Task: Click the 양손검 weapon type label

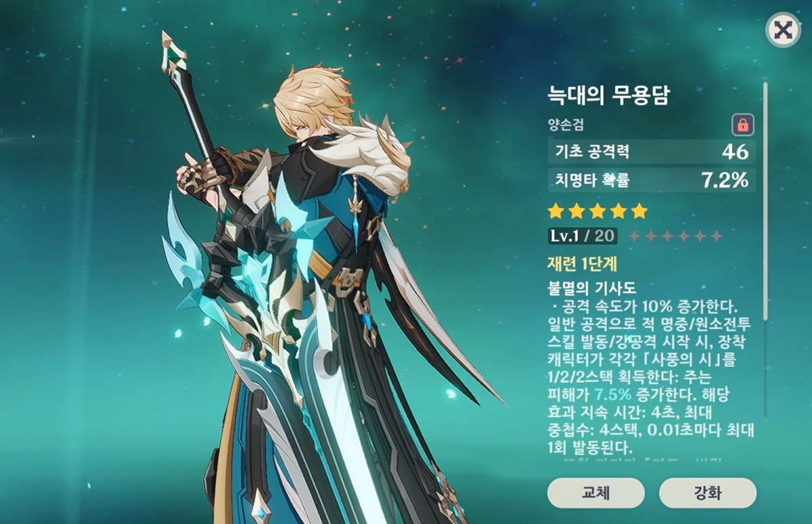Action: click(566, 125)
